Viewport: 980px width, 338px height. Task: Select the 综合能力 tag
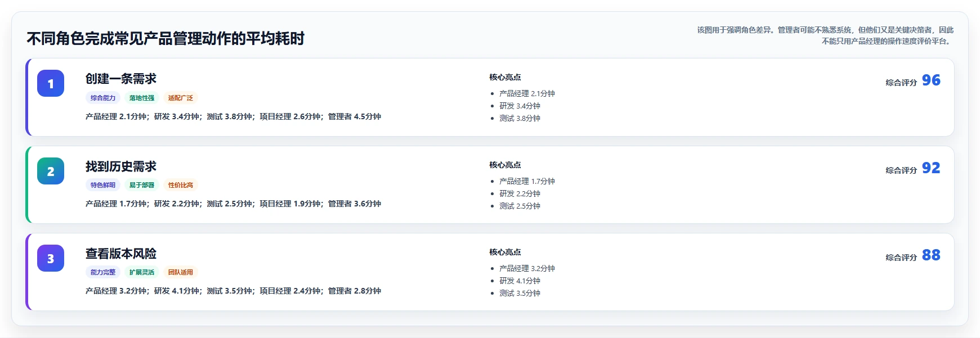click(x=103, y=98)
